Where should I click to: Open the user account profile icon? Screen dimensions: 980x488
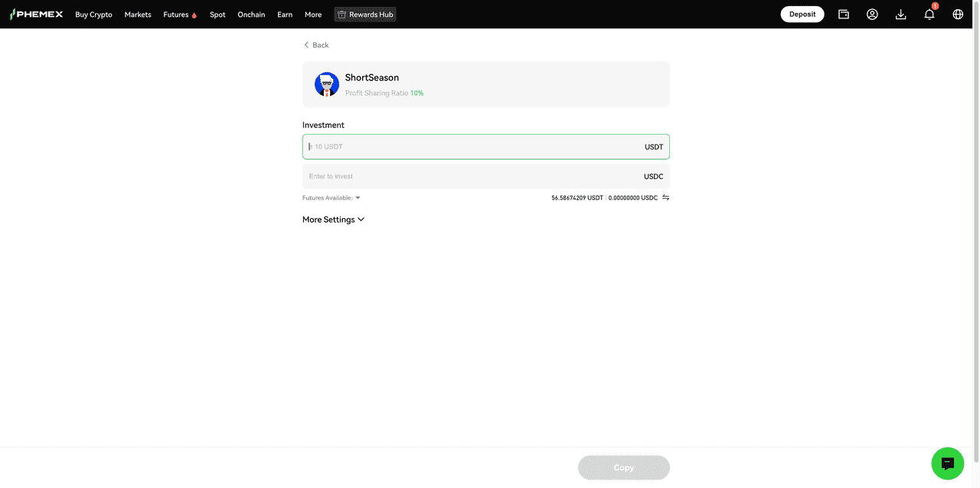pos(872,14)
